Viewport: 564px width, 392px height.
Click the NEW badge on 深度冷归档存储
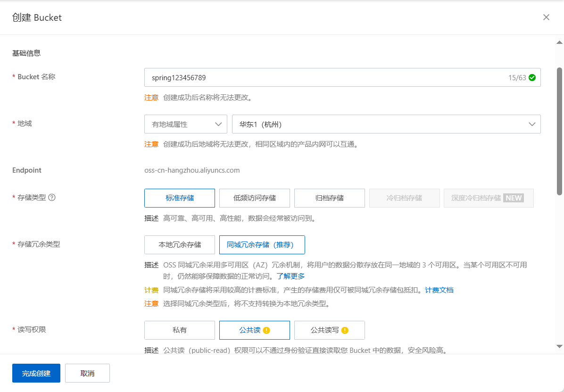pos(514,198)
